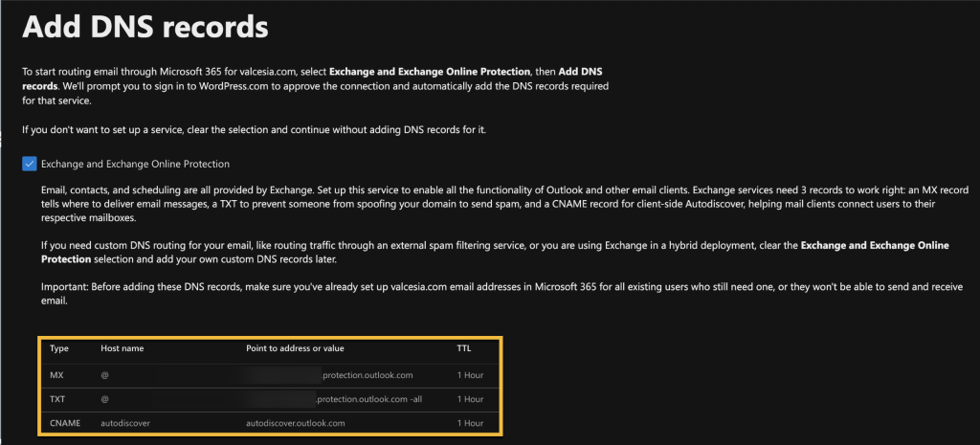Click the paragraph beginning 'Important: Before adding'
This screenshot has width=980, height=445.
click(479, 293)
